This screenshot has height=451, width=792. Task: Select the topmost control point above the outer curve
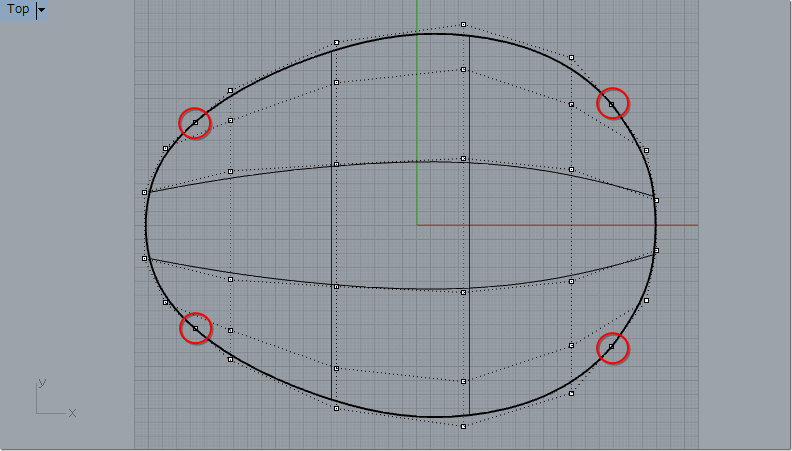point(463,24)
